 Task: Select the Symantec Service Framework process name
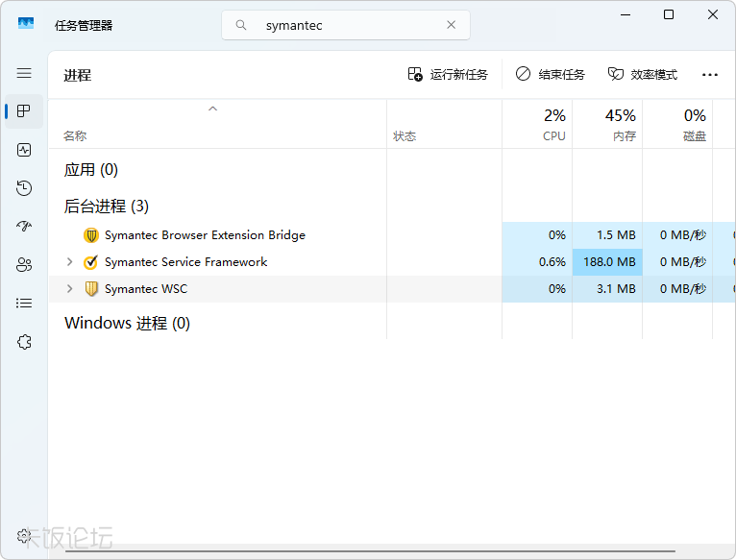pyautogui.click(x=185, y=262)
